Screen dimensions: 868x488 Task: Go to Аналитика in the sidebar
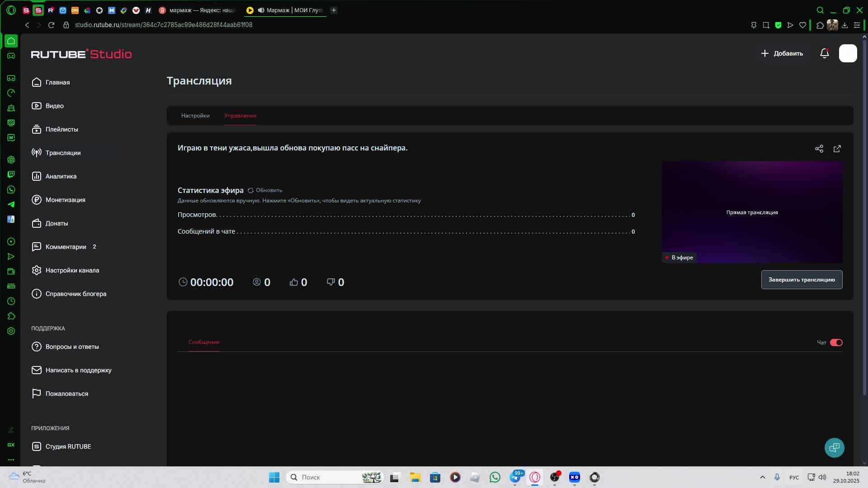[61, 176]
